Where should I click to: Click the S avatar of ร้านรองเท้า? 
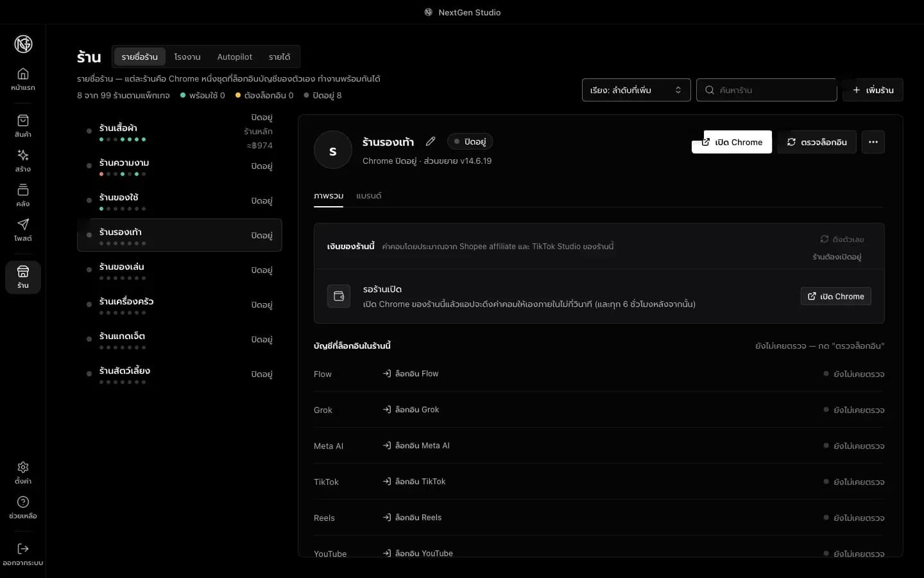coord(332,150)
